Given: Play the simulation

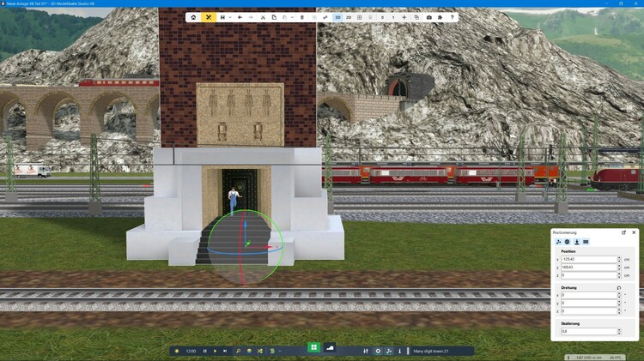Looking at the screenshot, I should (x=215, y=352).
